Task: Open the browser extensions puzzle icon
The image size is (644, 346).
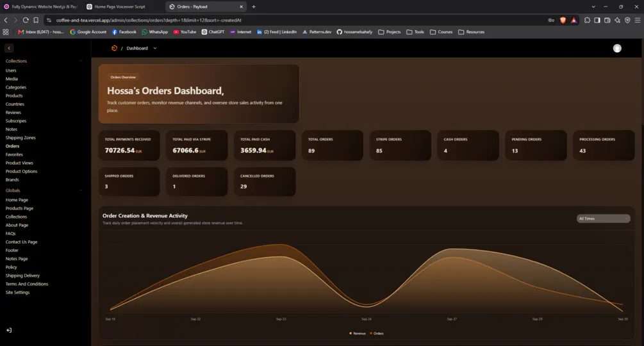Action: point(588,20)
